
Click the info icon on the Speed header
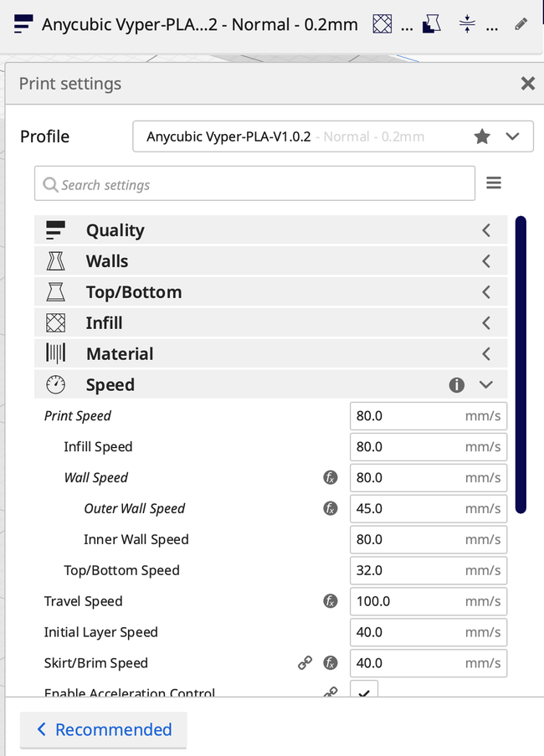pyautogui.click(x=456, y=384)
